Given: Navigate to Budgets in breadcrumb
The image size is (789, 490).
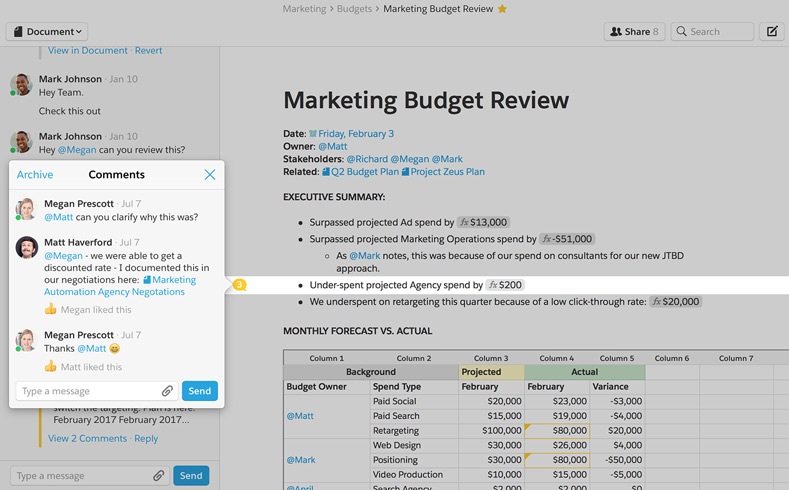Looking at the screenshot, I should pos(355,9).
